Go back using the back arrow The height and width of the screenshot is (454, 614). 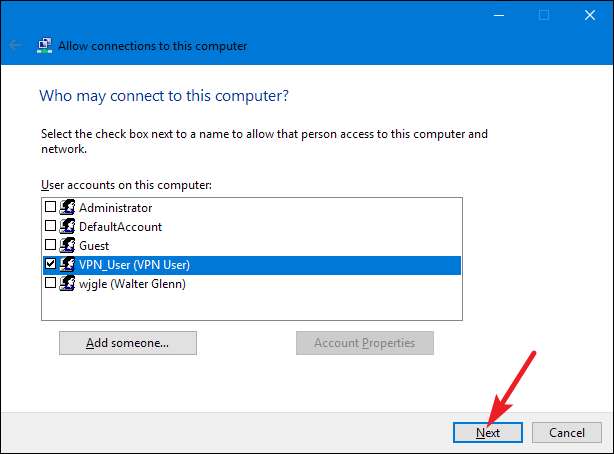pyautogui.click(x=16, y=46)
